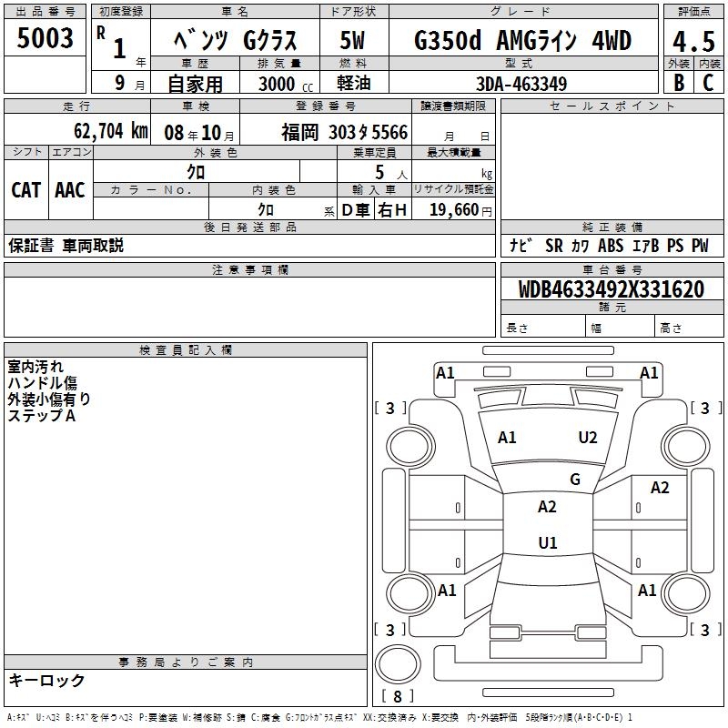
Task: Click the CAT shift type cell
Action: pyautogui.click(x=25, y=190)
